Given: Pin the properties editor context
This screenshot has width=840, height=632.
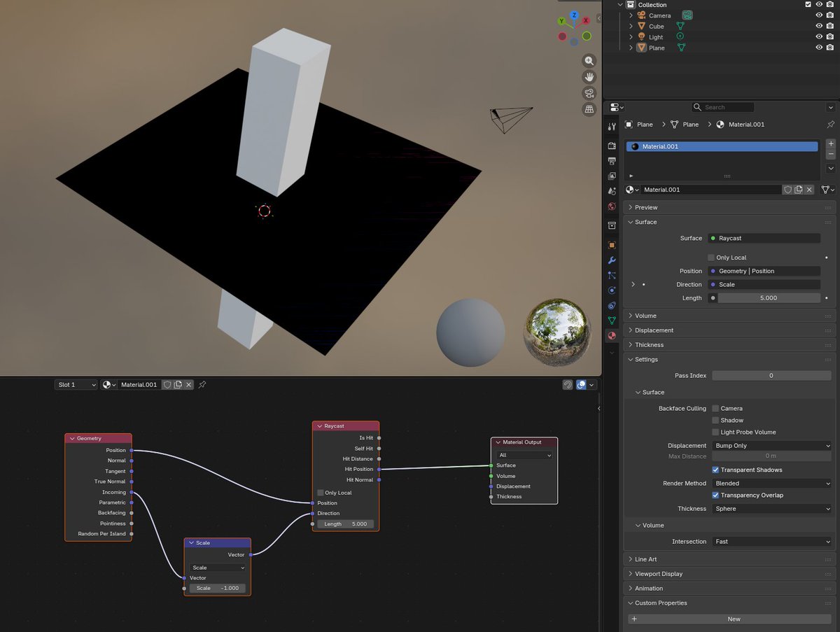Looking at the screenshot, I should [x=830, y=125].
